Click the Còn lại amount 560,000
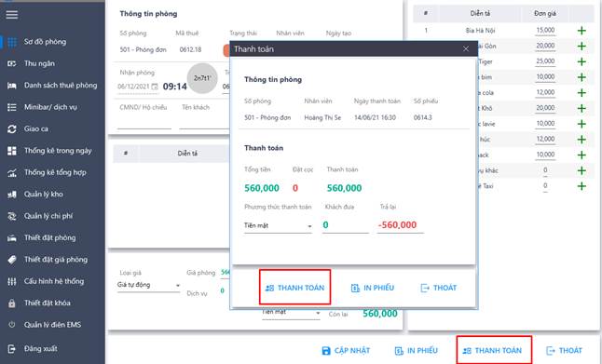Image resolution: width=602 pixels, height=364 pixels. tap(380, 314)
